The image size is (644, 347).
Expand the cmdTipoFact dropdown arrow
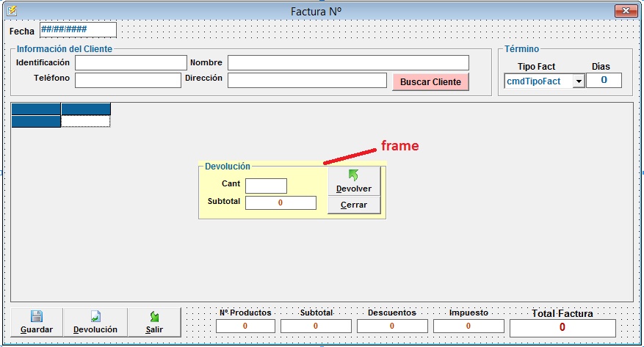point(578,81)
